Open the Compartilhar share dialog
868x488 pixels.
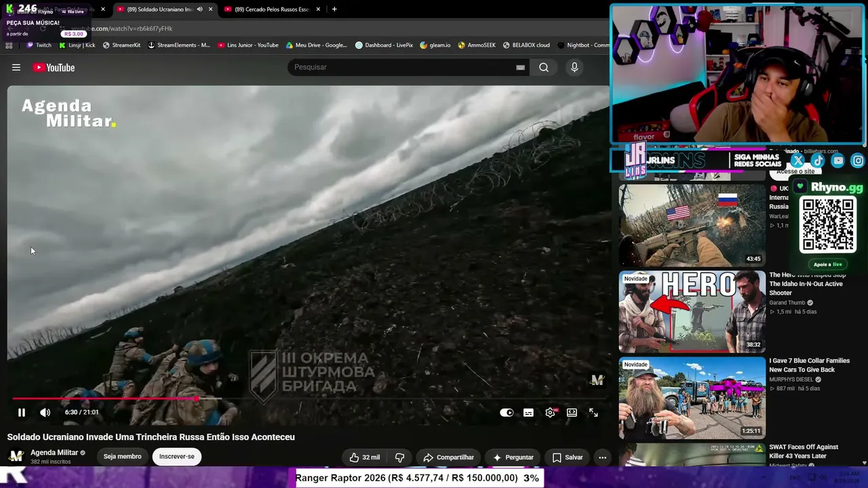tap(448, 457)
